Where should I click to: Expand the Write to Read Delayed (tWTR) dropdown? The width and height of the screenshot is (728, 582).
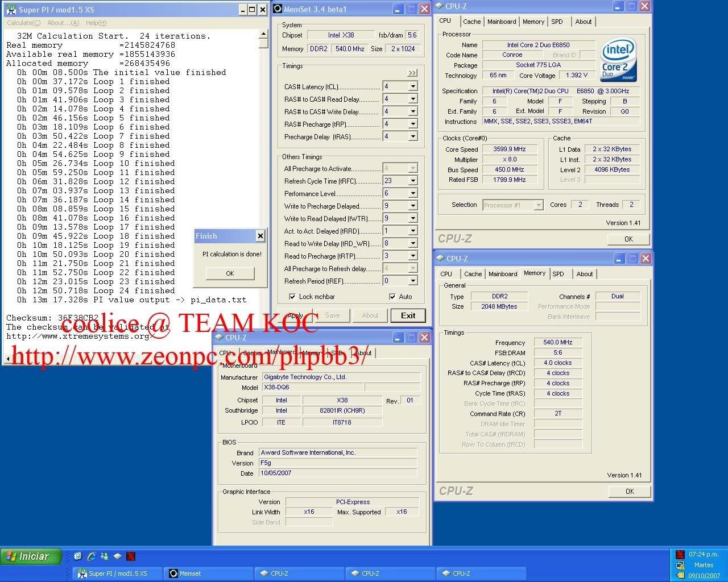[x=413, y=218]
